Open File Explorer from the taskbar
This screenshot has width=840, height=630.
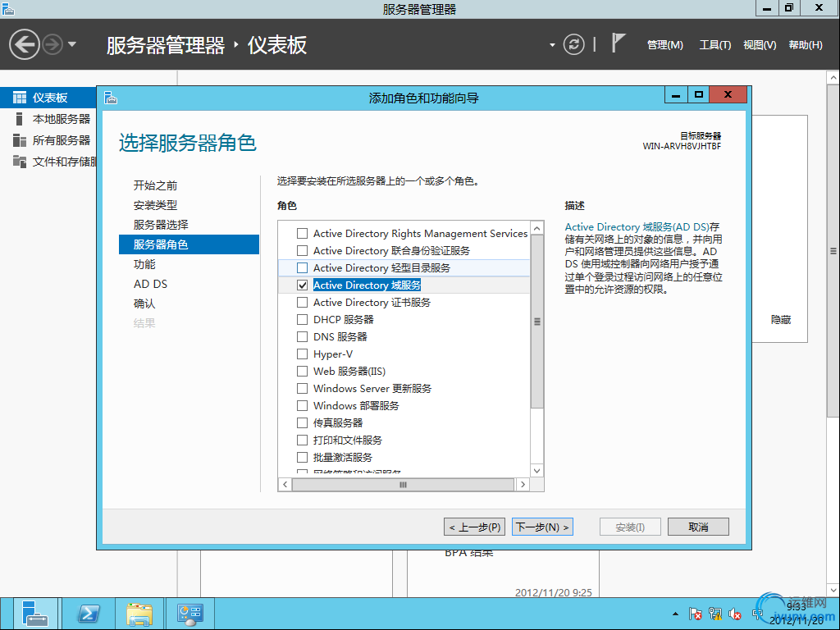[x=139, y=614]
